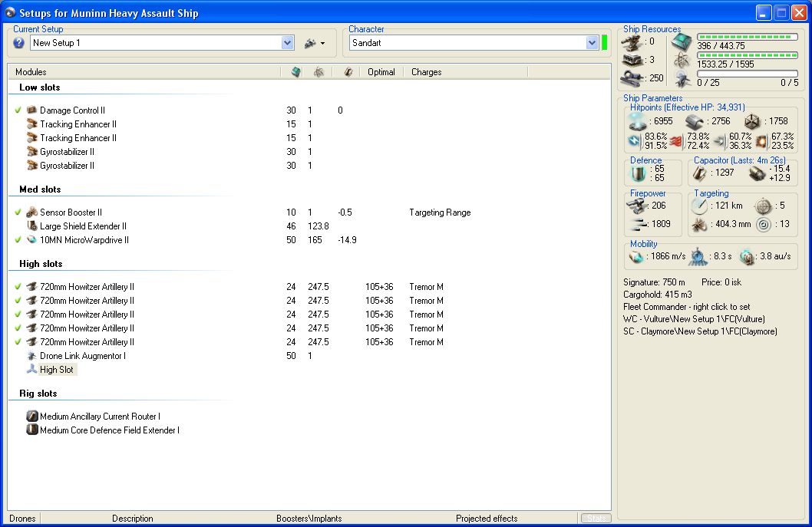Expand the Current Setup combo box arrow

[x=288, y=43]
